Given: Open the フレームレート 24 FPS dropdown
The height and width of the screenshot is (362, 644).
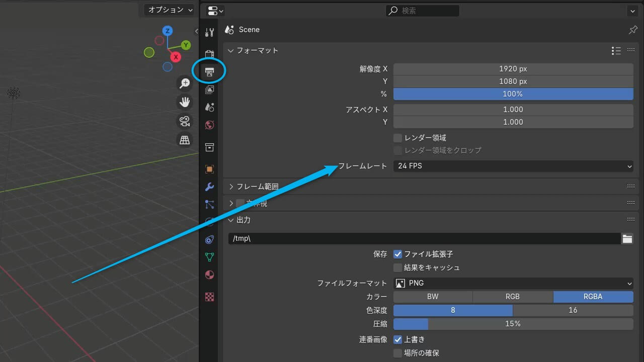Looking at the screenshot, I should (x=513, y=166).
